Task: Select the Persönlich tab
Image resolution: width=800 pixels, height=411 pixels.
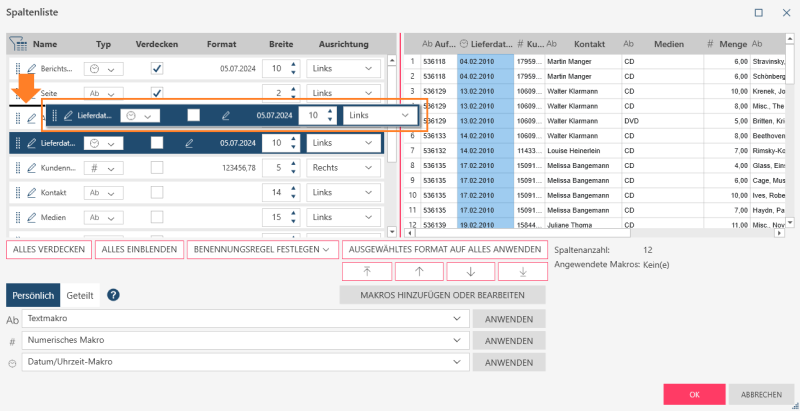Action: (33, 296)
